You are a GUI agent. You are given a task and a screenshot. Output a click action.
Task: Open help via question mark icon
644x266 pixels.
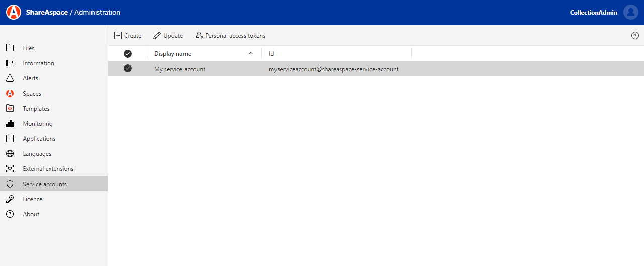tap(635, 36)
